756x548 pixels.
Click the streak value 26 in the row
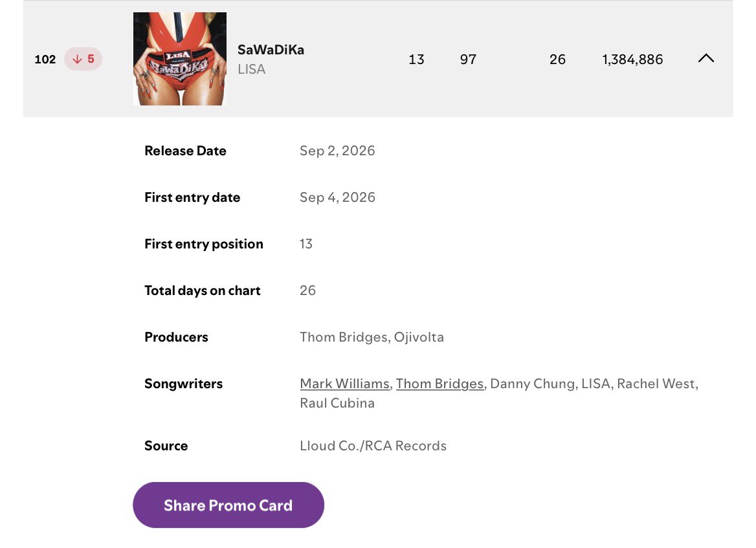coord(557,60)
